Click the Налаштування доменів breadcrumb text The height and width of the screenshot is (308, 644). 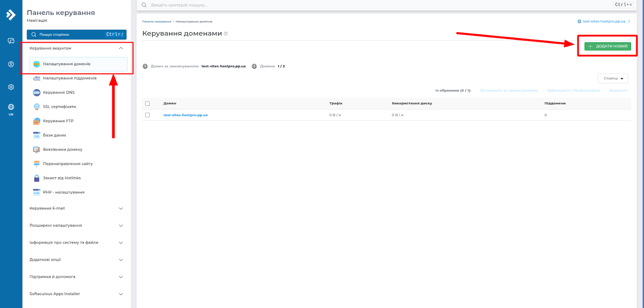pyautogui.click(x=194, y=22)
